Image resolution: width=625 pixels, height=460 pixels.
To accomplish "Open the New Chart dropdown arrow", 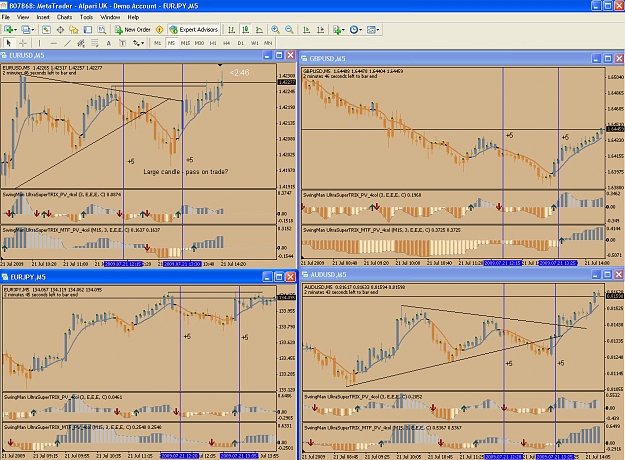I will 16,29.
